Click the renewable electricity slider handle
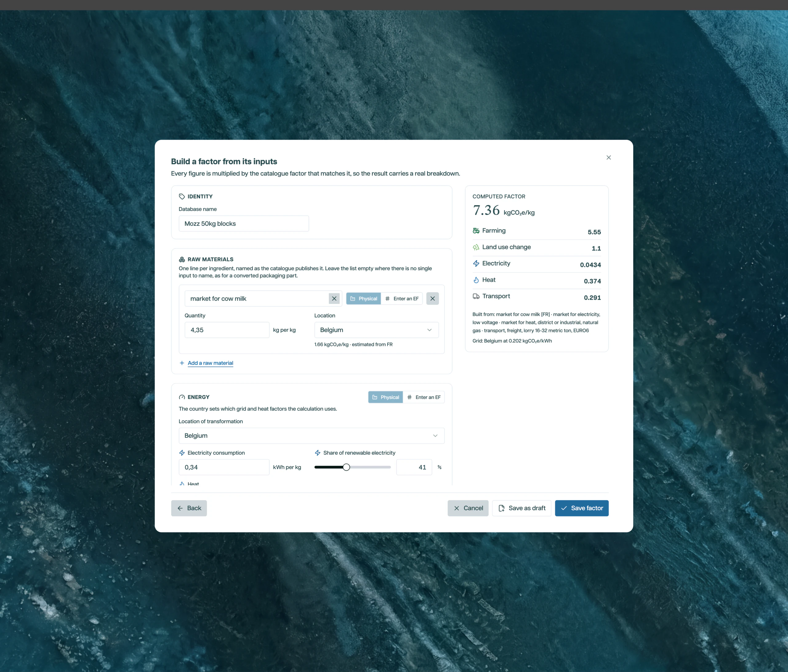The height and width of the screenshot is (672, 788). (x=346, y=467)
